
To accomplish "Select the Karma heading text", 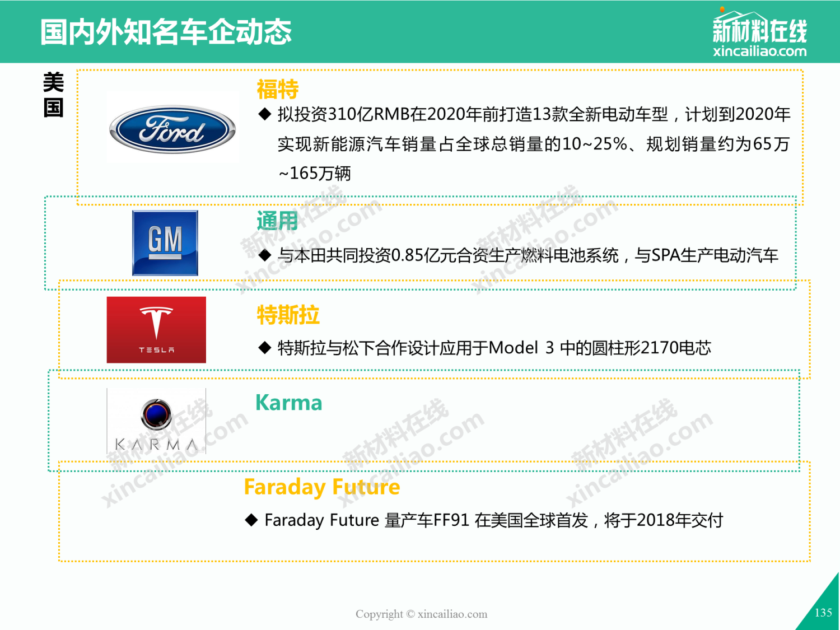I will 289,403.
